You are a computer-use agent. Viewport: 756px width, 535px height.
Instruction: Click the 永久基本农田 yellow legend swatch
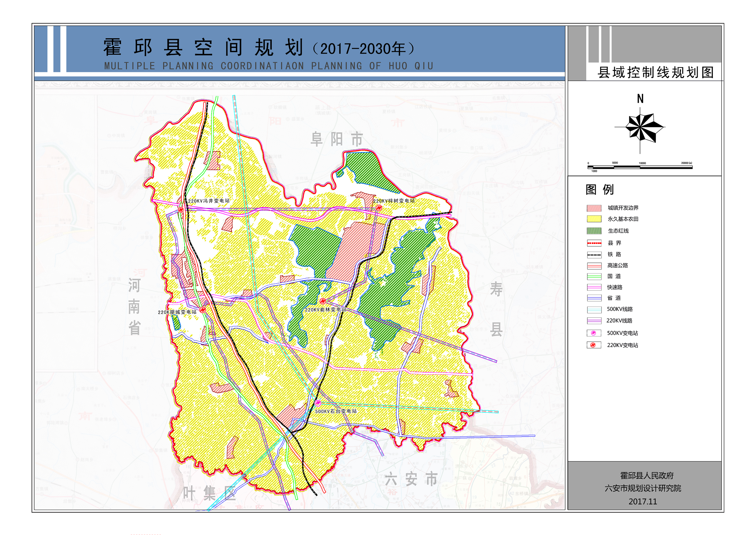[594, 219]
